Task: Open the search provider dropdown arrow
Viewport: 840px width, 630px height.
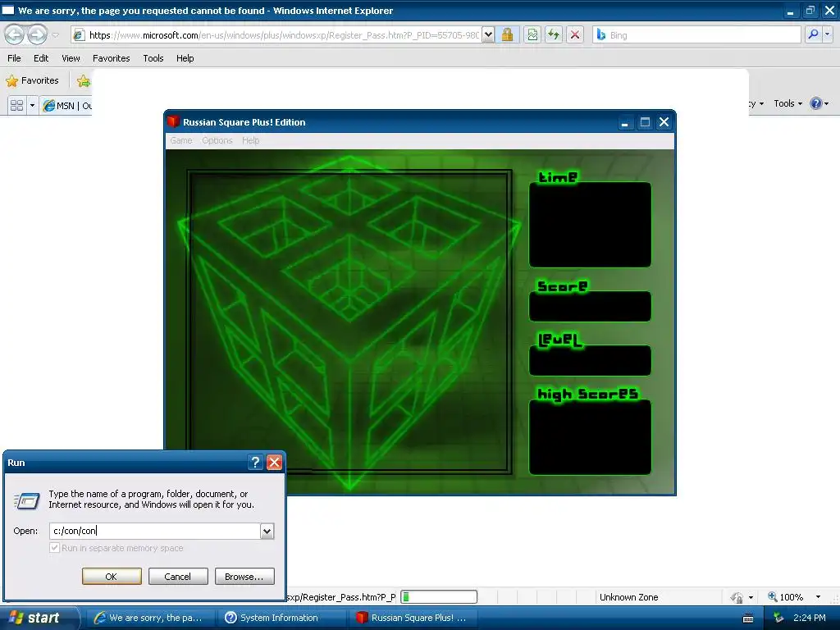Action: (x=828, y=34)
